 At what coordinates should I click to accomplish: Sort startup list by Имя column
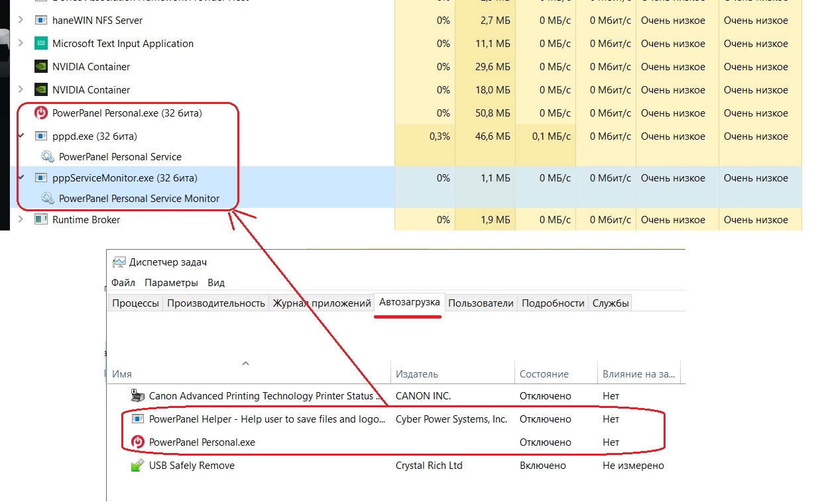coord(249,374)
